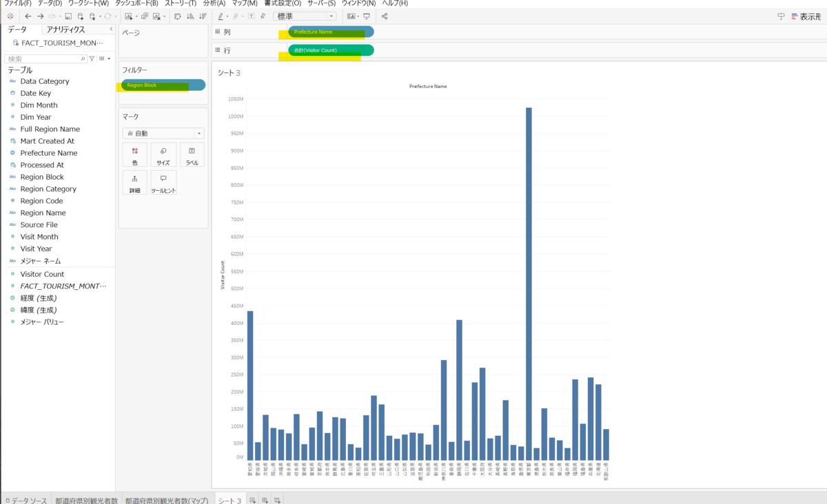Collapse the data pane with arrow
The height and width of the screenshot is (504, 827).
(111, 30)
